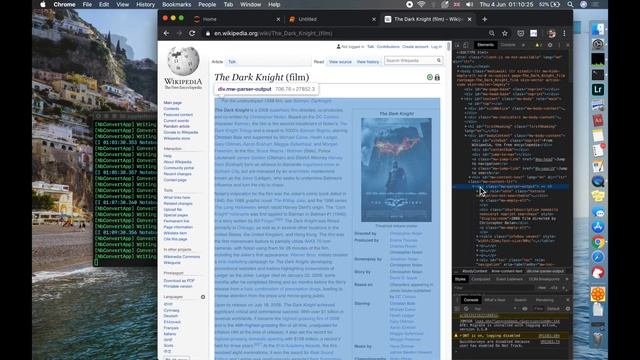Open Spotlight search in menu bar
640x360 pixels.
coord(570,4)
